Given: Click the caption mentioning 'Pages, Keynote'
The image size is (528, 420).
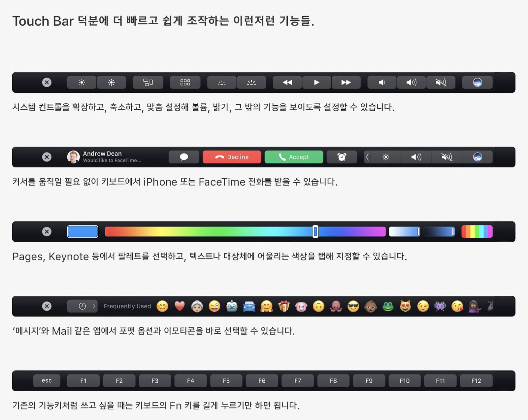Looking at the screenshot, I should tap(210, 257).
